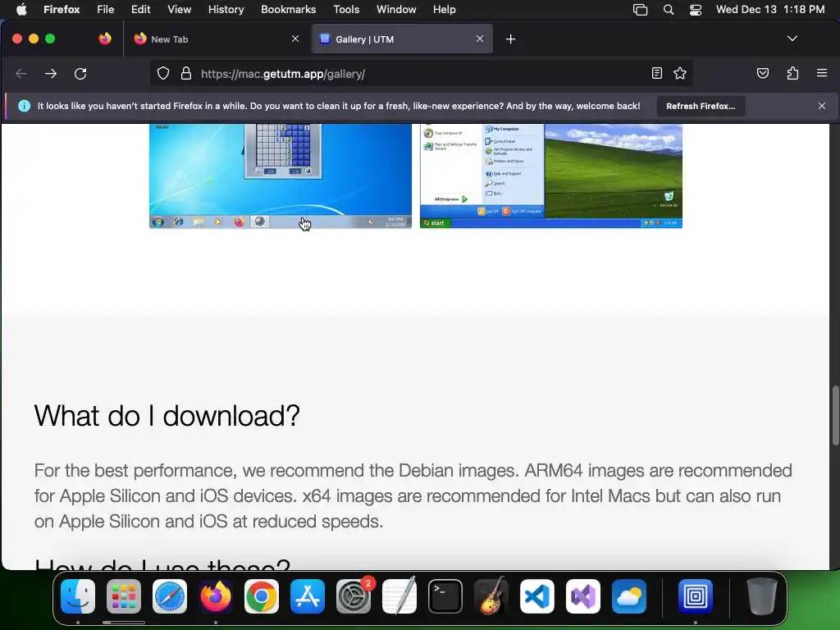This screenshot has height=630, width=840.
Task: Open the History menu
Action: [226, 9]
